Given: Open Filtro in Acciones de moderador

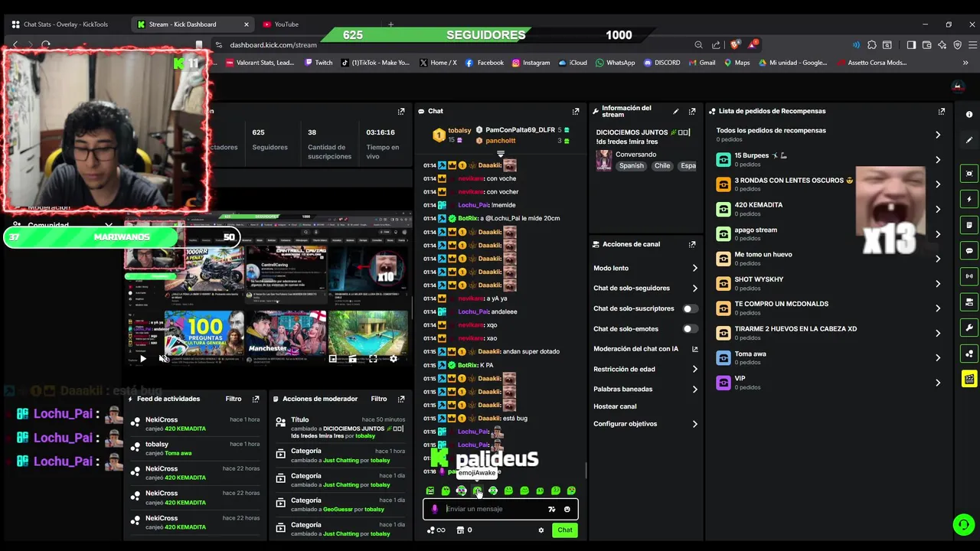Looking at the screenshot, I should pos(379,399).
